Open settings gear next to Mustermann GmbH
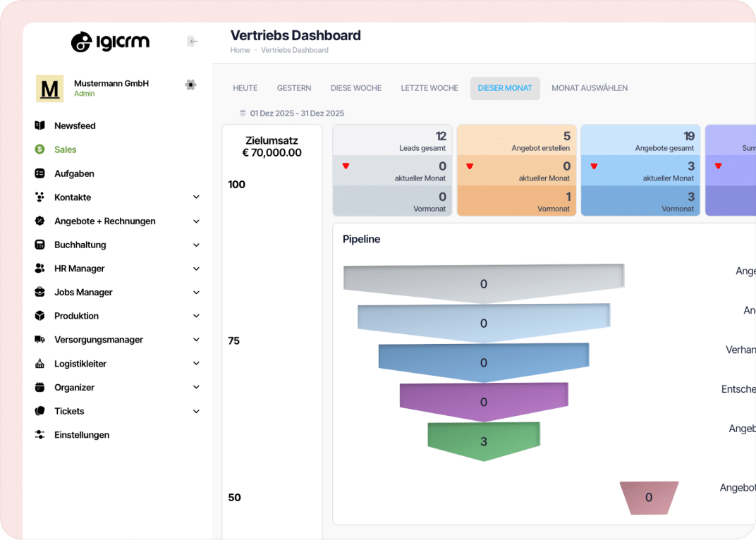The height and width of the screenshot is (540, 756). [x=190, y=85]
